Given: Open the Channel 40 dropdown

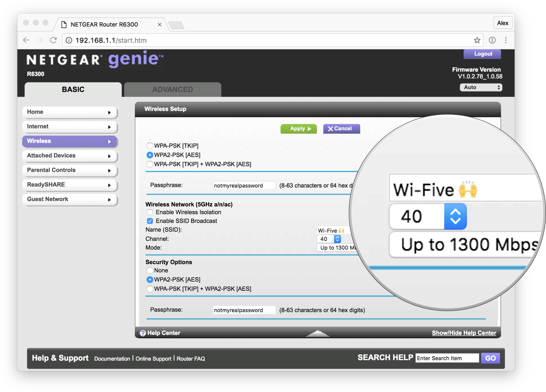Looking at the screenshot, I should pyautogui.click(x=329, y=239).
